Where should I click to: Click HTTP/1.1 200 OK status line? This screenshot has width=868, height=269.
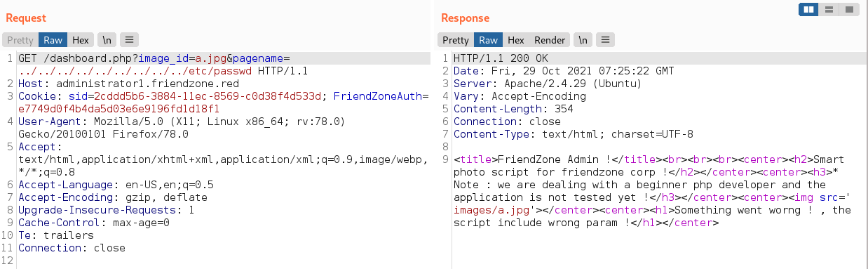501,58
